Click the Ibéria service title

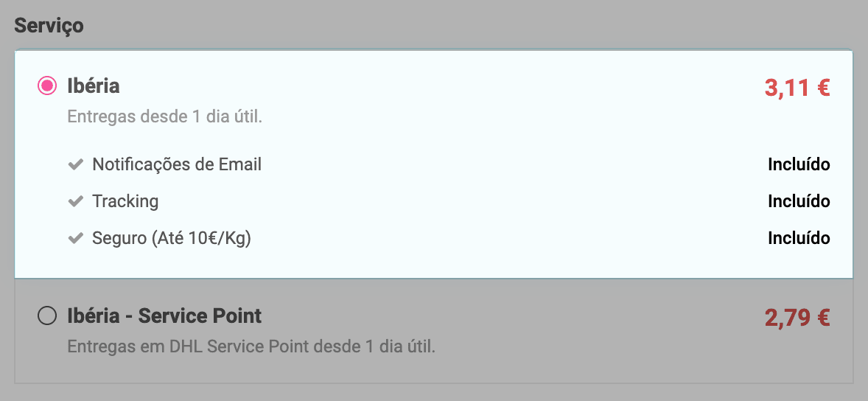click(x=94, y=86)
